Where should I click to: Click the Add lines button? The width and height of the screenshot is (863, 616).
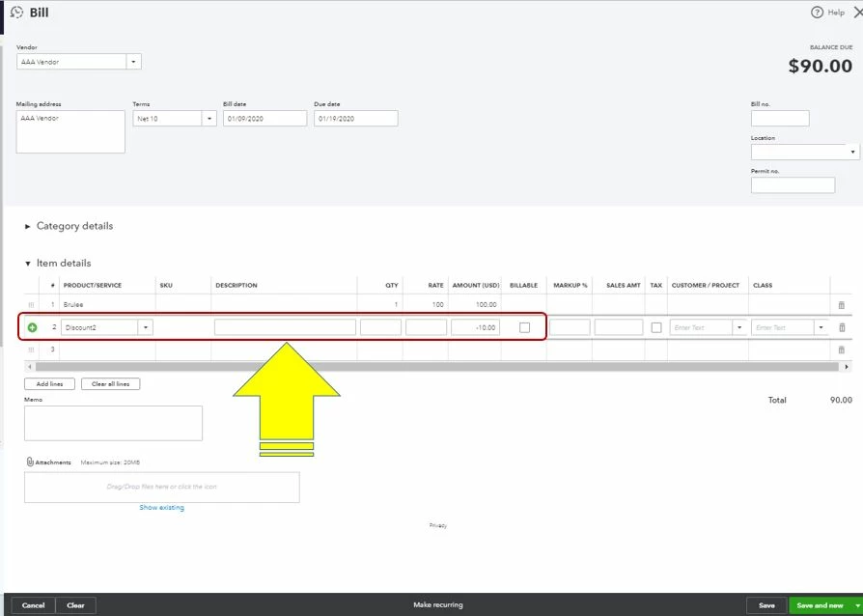pos(49,383)
